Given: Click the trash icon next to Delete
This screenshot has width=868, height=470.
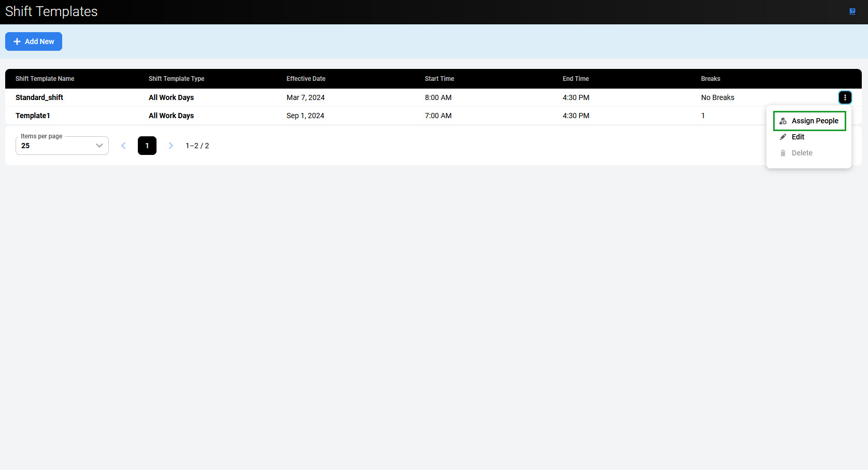Looking at the screenshot, I should [782, 153].
